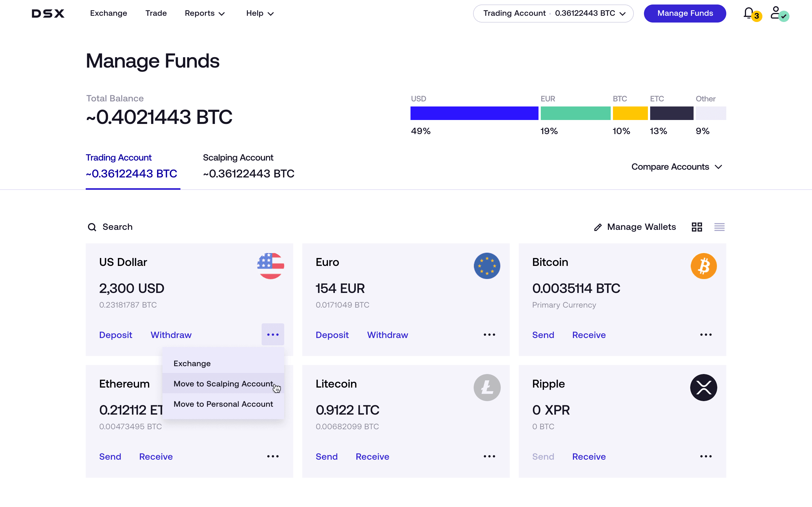Switch to list view layout
The image size is (812, 507).
[720, 227]
